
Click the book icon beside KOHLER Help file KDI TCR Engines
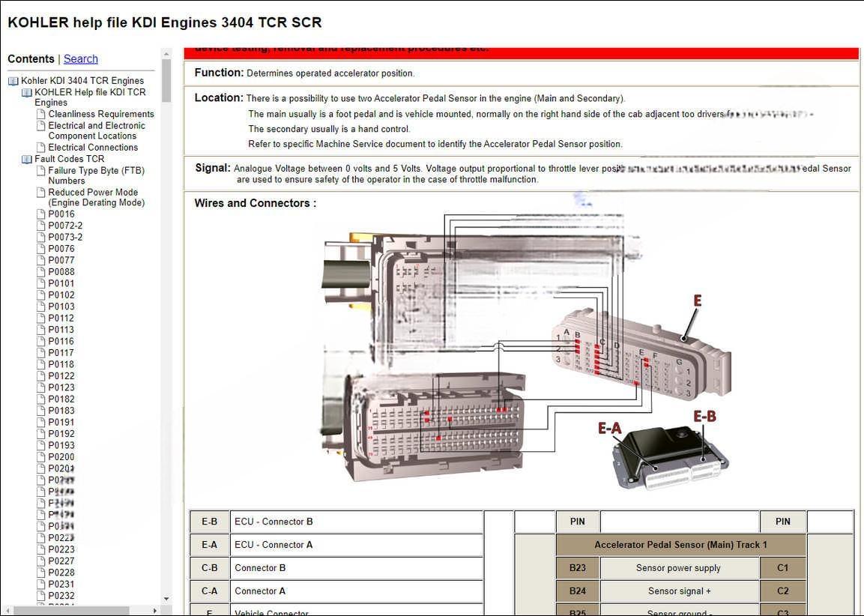(x=27, y=93)
